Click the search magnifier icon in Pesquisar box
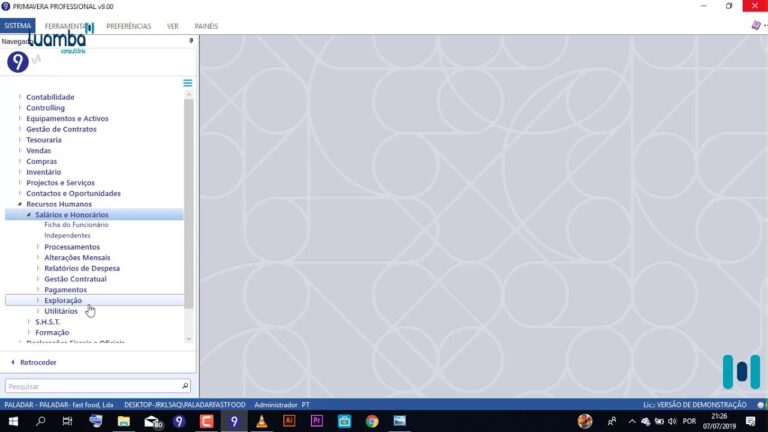Image resolution: width=768 pixels, height=432 pixels. tap(185, 386)
